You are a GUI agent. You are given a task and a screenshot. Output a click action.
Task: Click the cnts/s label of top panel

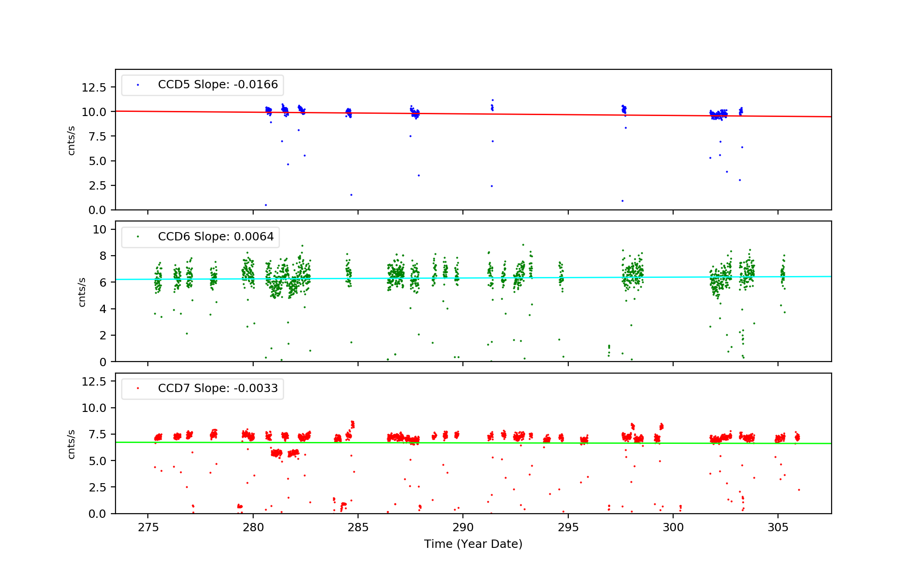(x=71, y=140)
